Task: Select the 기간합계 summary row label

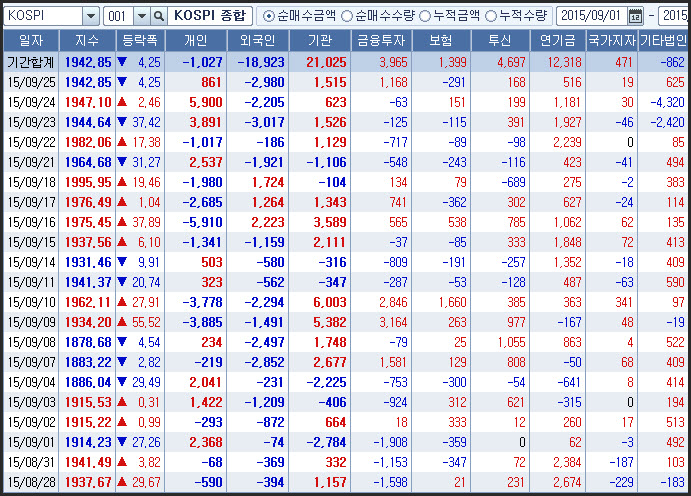Action: point(31,62)
